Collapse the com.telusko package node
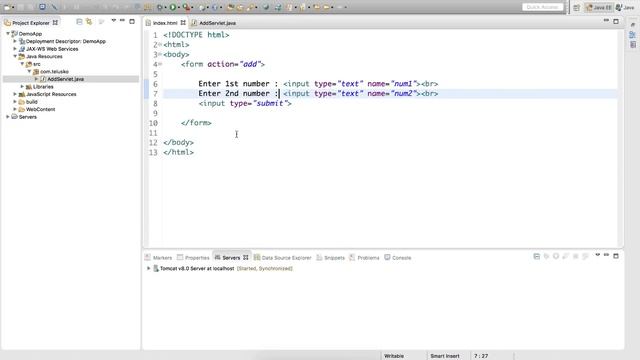640x360 pixels. click(x=29, y=71)
